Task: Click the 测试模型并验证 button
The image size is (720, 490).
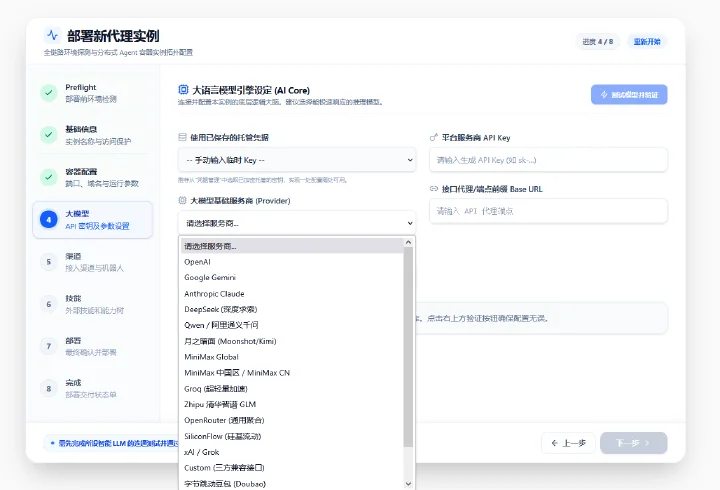Action: 629,95
